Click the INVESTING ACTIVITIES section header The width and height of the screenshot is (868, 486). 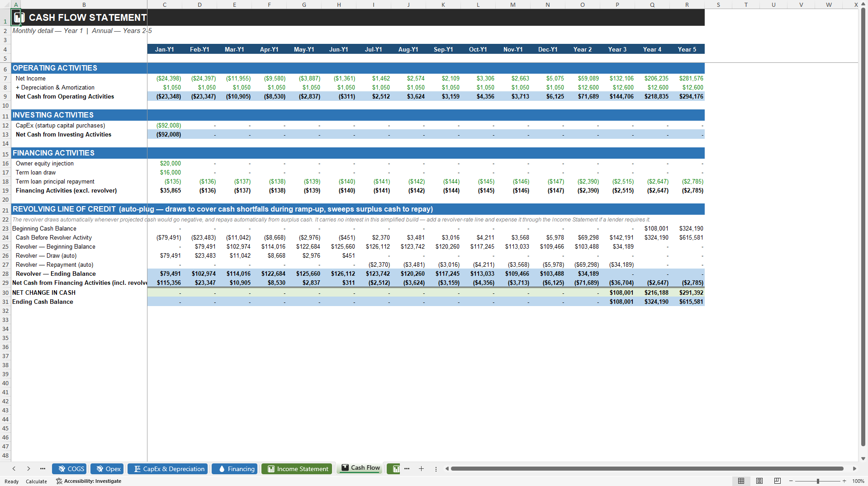point(53,115)
